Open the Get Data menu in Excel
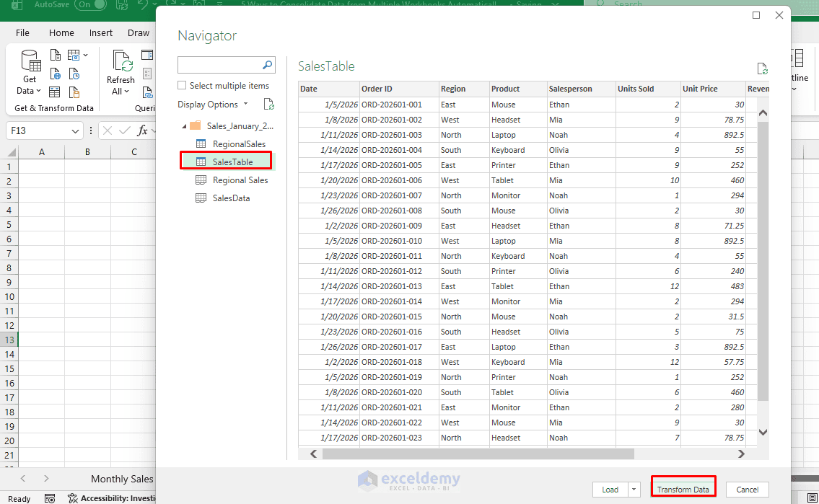Screen dimensions: 819x504 click(30, 73)
